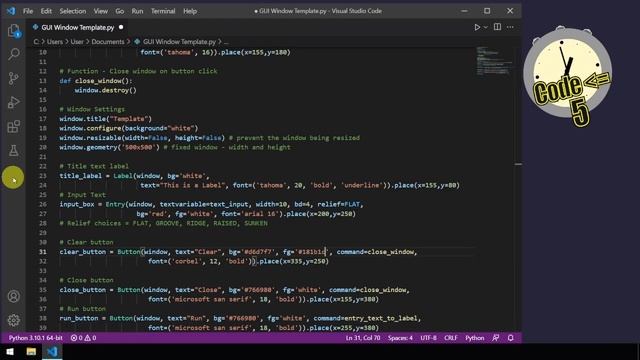Click the feedback icon in status bar
Viewport: 640px width, 360px height.
(x=496, y=338)
